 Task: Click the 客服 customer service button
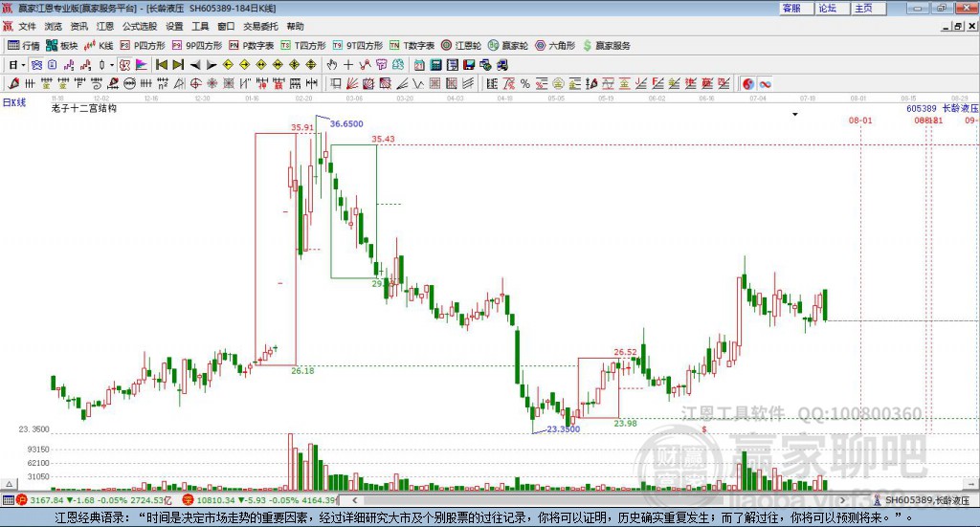point(795,8)
